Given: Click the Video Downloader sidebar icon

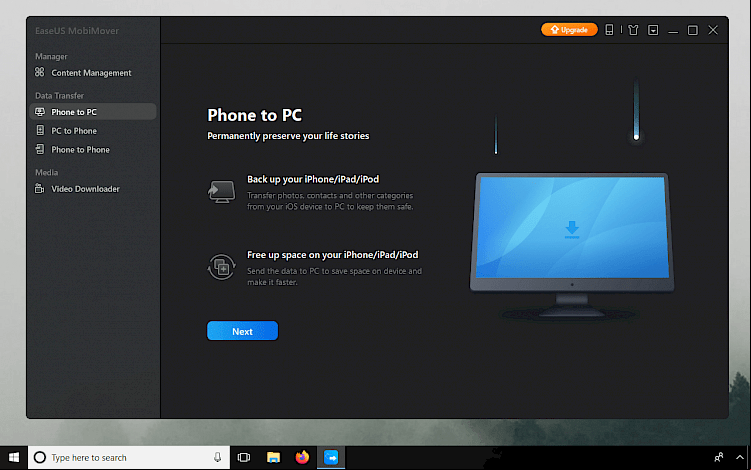Looking at the screenshot, I should coord(40,188).
